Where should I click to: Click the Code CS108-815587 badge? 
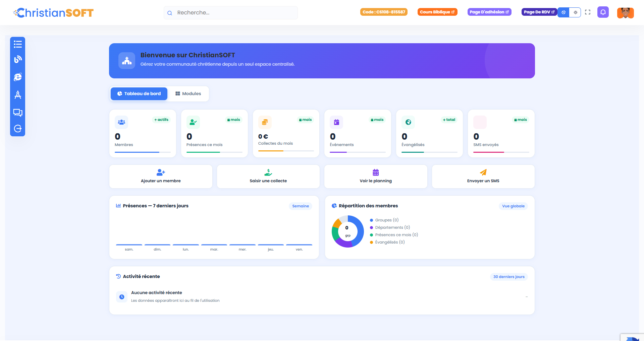(384, 12)
